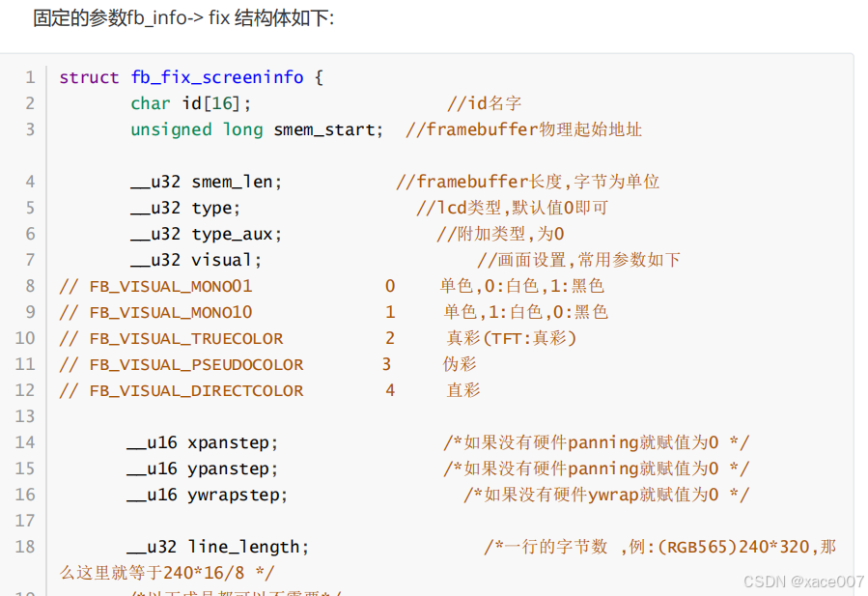This screenshot has width=868, height=596.
Task: Click the line_length field name
Action: point(248,547)
